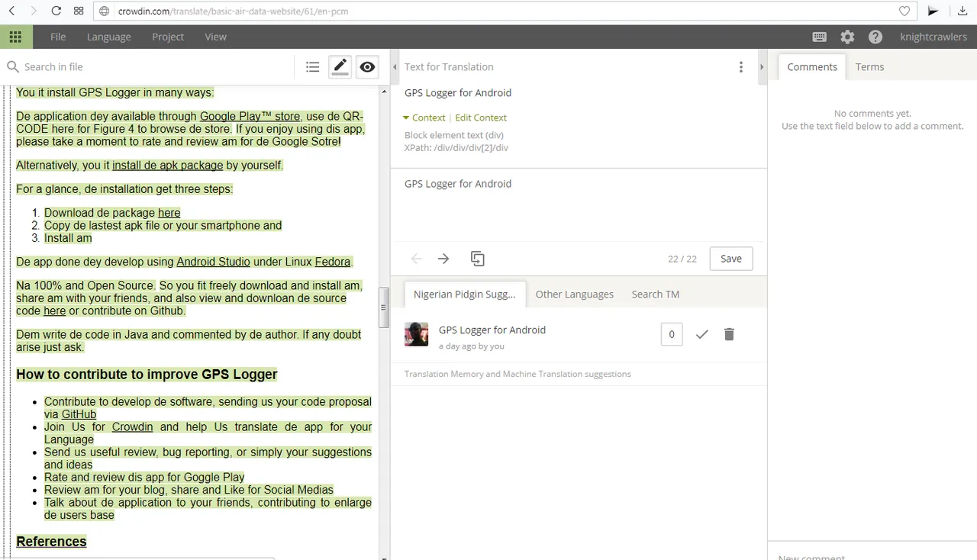Go to previous string arrow
977x560 pixels.
(416, 259)
